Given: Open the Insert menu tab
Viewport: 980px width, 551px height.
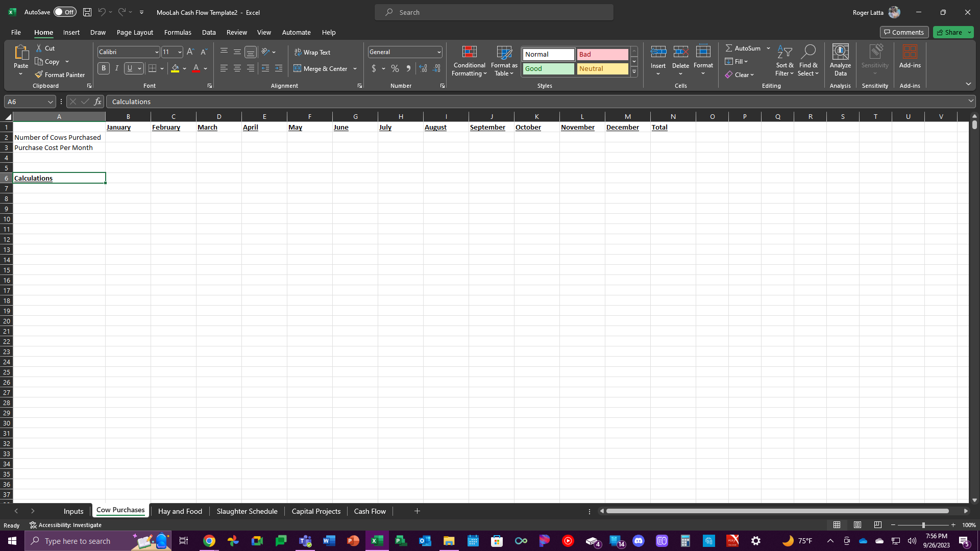Looking at the screenshot, I should click(71, 32).
